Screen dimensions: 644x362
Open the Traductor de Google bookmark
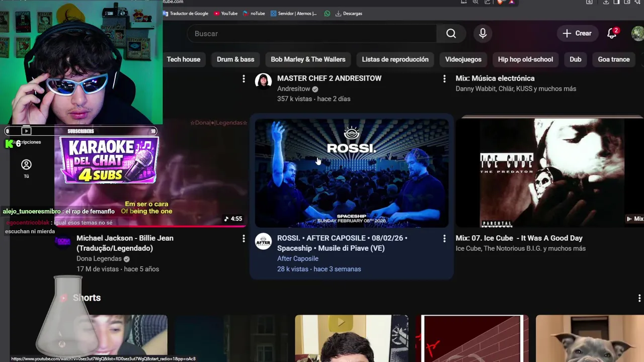pos(186,14)
